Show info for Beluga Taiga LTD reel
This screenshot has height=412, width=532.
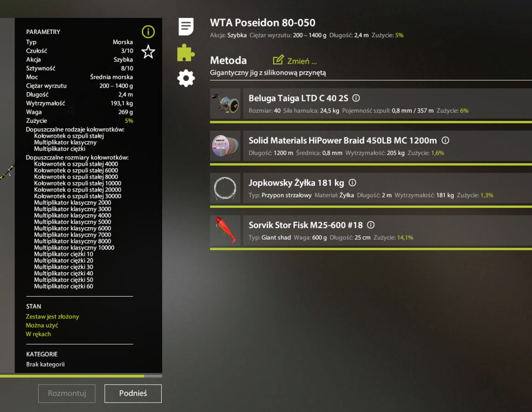(356, 98)
